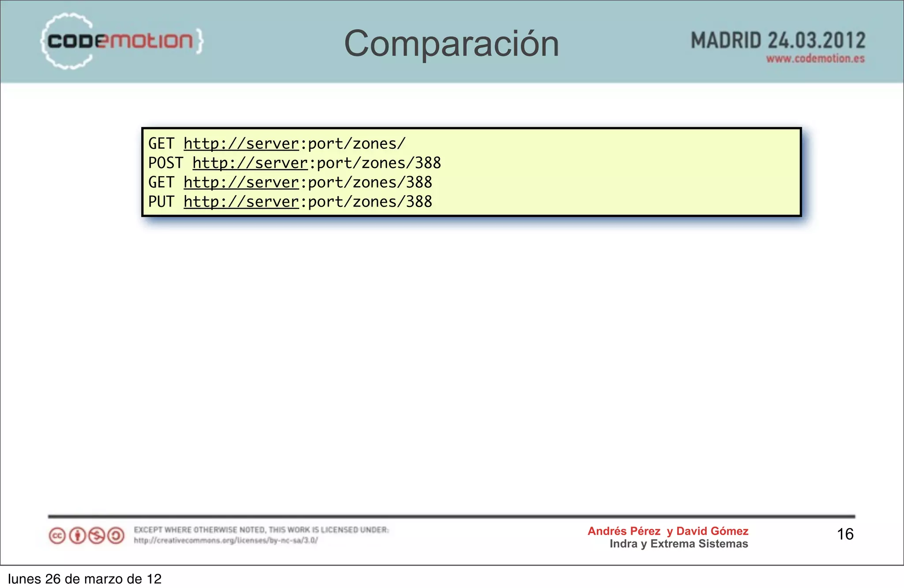Viewport: 904px width, 588px height.
Task: Click the http://server link in the POST line
Action: click(250, 163)
